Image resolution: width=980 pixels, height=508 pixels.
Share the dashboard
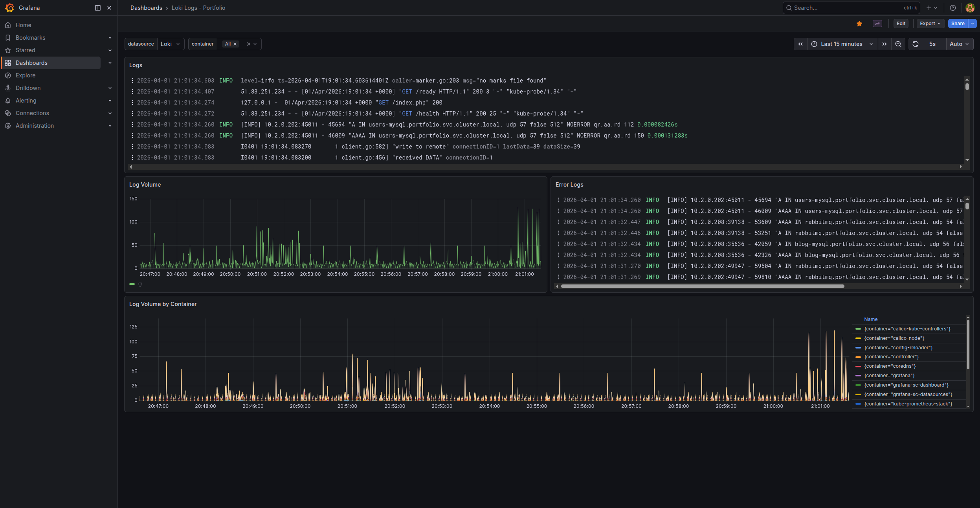(x=958, y=24)
